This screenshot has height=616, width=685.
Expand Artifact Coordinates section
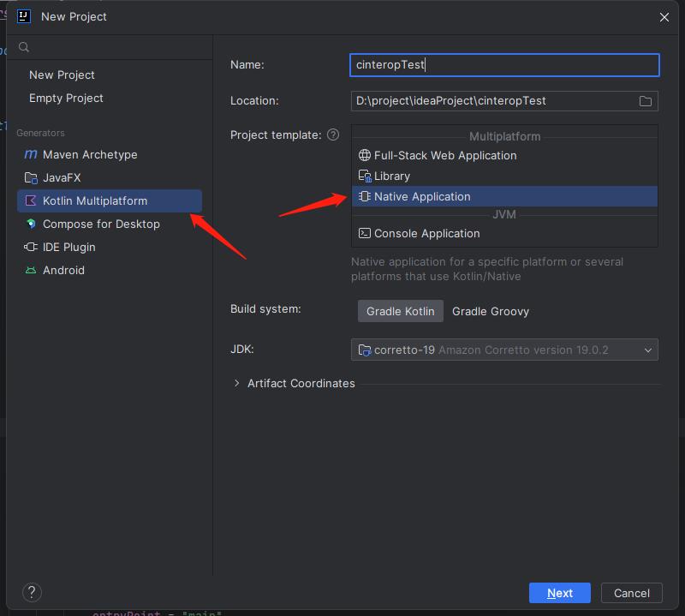(236, 383)
